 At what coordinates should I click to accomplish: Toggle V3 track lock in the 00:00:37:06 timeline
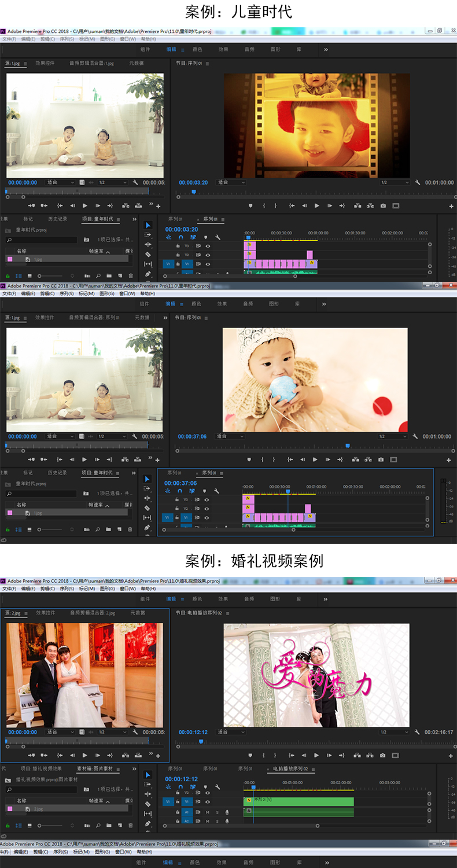[177, 499]
